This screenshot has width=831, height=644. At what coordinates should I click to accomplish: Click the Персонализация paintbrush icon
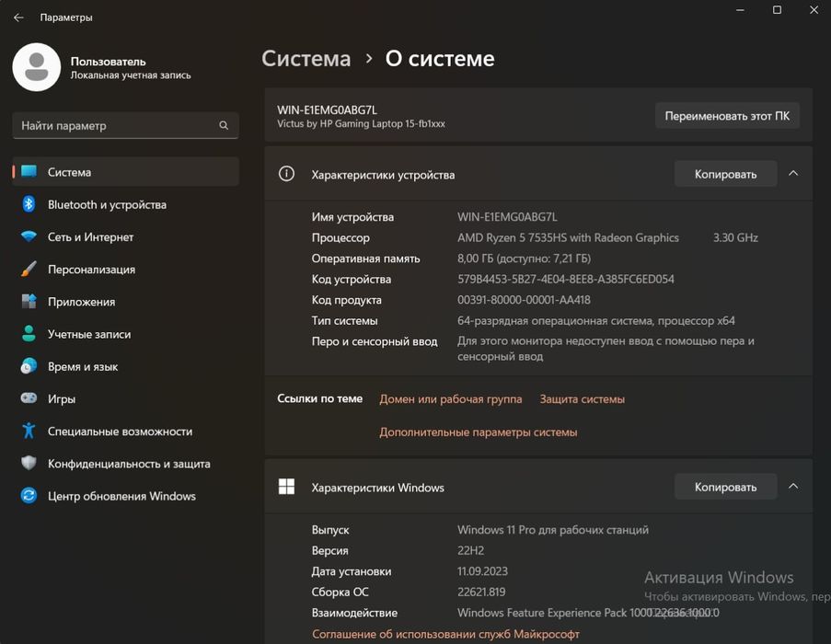tap(29, 269)
